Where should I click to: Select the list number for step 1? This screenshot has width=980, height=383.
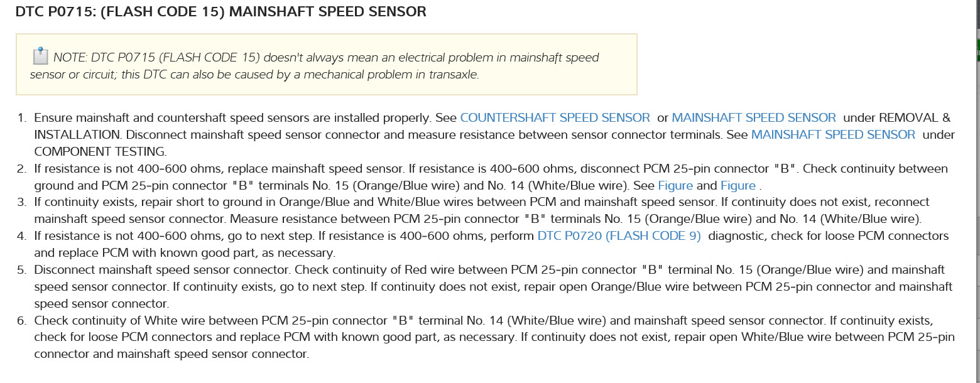tap(21, 117)
